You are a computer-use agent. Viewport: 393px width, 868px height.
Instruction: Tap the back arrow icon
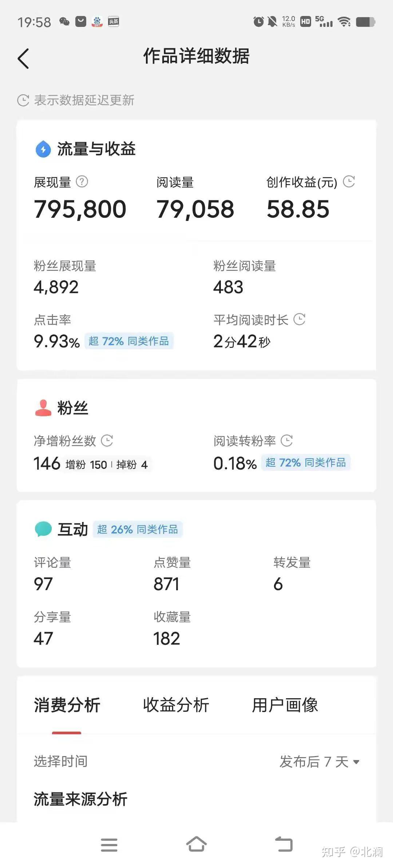click(23, 58)
